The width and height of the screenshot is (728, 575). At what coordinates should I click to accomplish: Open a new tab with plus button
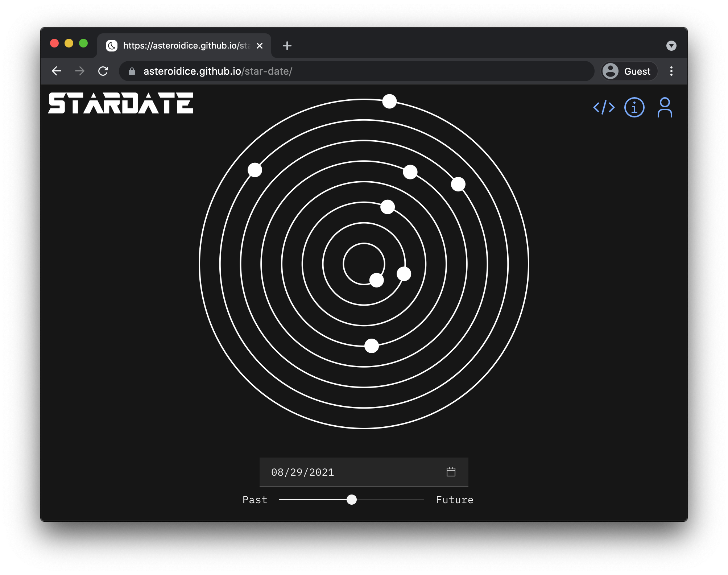[287, 46]
